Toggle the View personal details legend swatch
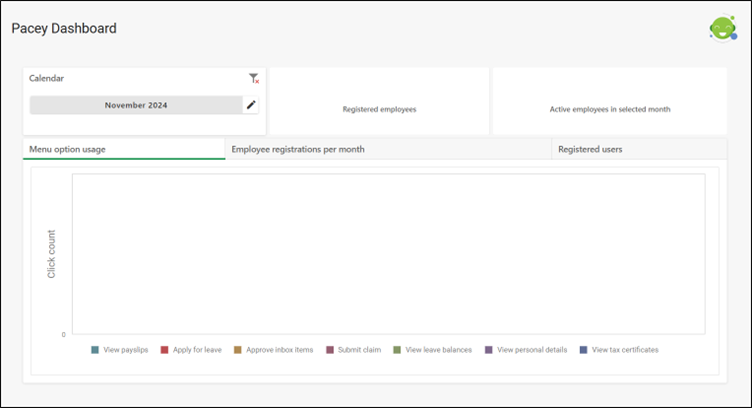Image resolution: width=752 pixels, height=408 pixels. [x=489, y=350]
